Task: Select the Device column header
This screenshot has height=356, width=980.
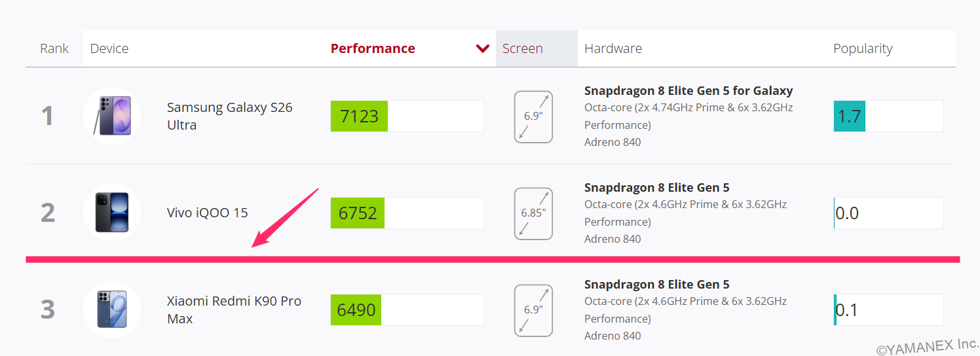Action: 109,48
